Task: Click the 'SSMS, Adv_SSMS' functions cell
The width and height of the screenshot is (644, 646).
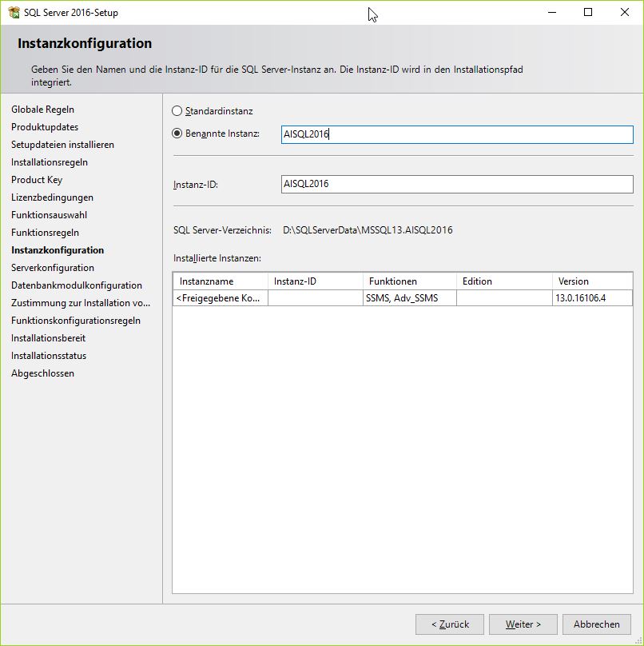Action: pos(410,298)
